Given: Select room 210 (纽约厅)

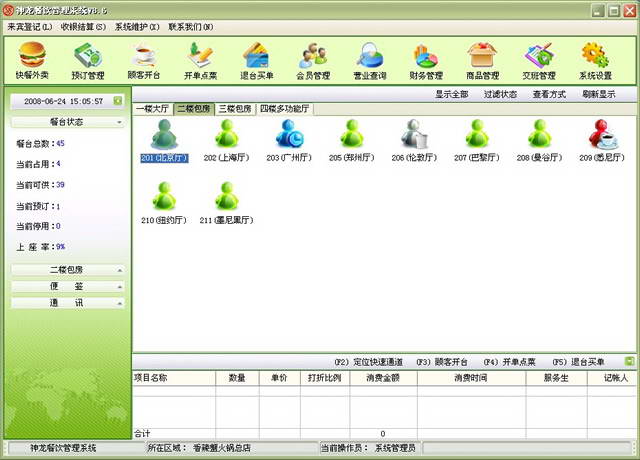Looking at the screenshot, I should coord(164,203).
